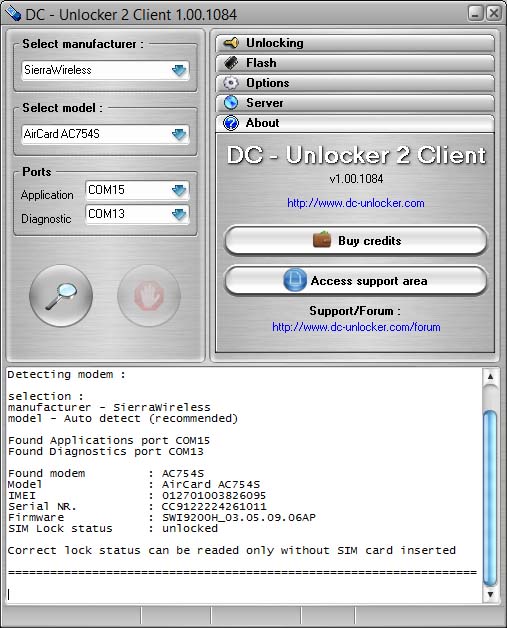The width and height of the screenshot is (507, 628).
Task: Click the 'Found Diagnostics port COM13' line
Action: pos(106,451)
